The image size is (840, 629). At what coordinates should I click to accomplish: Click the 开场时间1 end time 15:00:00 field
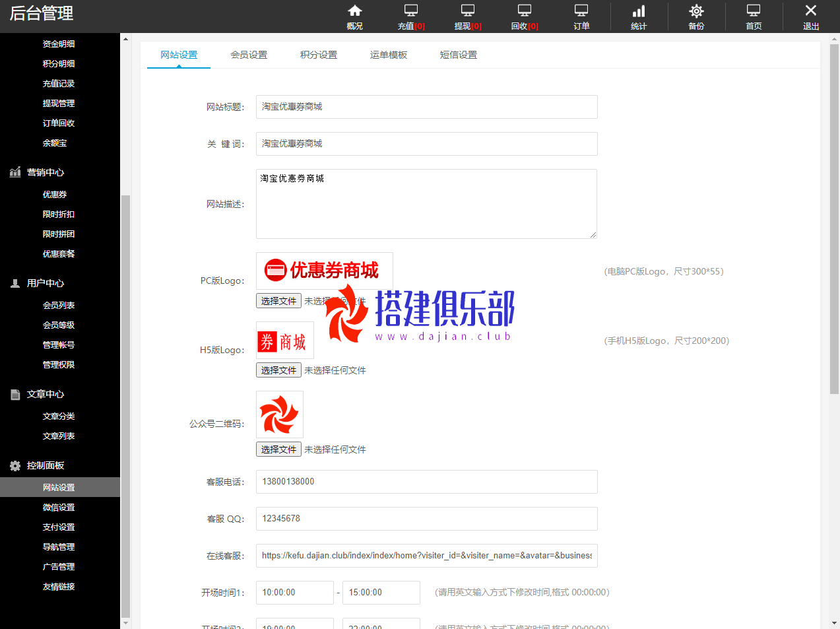pos(381,593)
